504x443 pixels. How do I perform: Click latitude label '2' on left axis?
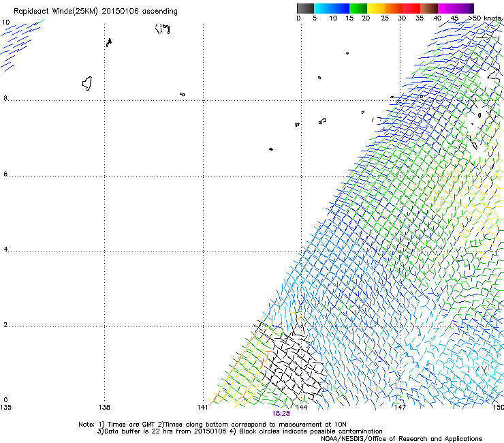coord(5,325)
